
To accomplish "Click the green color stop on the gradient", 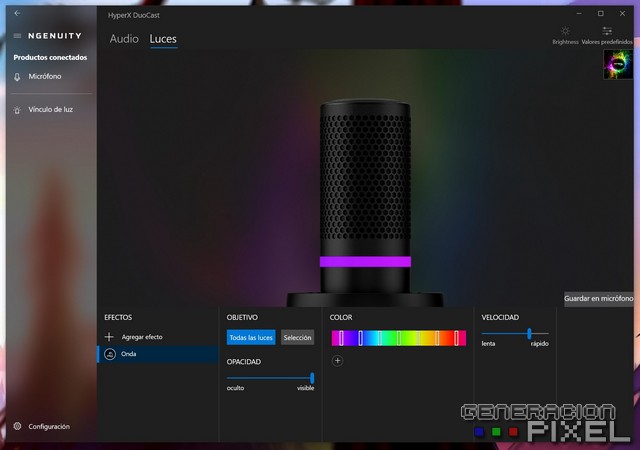I will pos(399,338).
